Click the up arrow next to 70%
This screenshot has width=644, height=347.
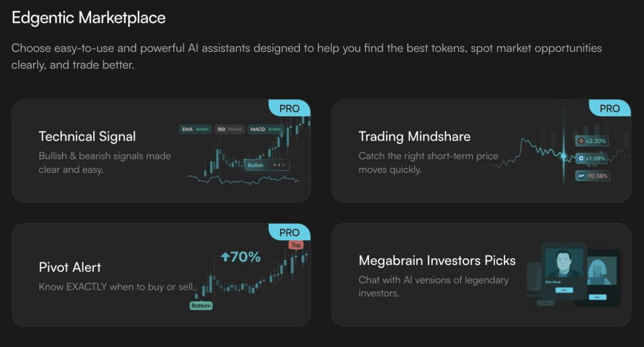pos(225,257)
